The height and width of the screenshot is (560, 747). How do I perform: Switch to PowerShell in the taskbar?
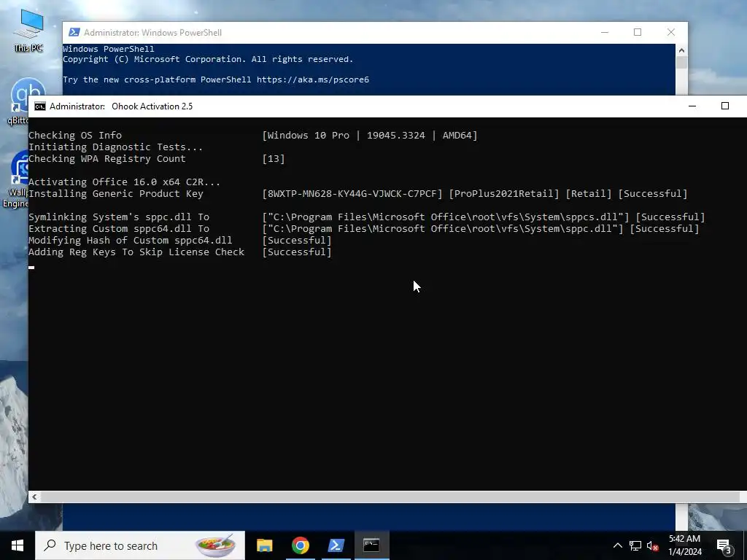click(x=336, y=545)
